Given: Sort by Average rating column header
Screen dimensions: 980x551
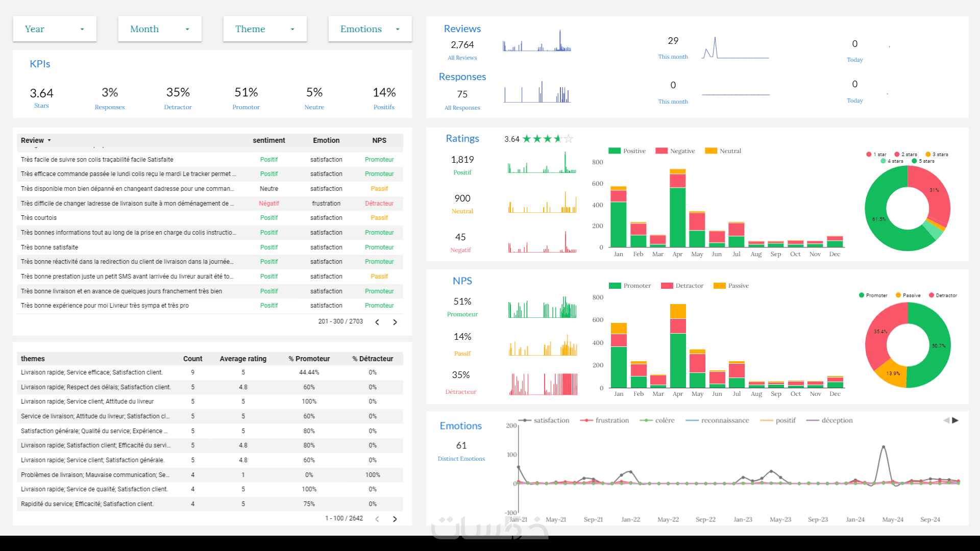Looking at the screenshot, I should [x=243, y=359].
